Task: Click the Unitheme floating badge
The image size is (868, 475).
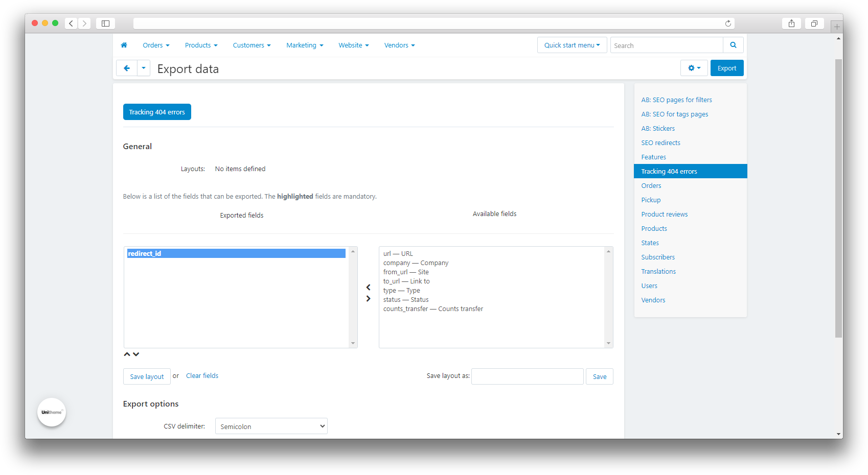Action: [52, 412]
